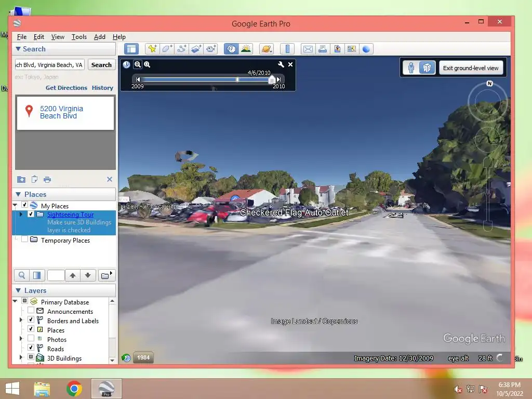Add an image overlay from the toolbar
Viewport: 532px width, 399px height.
coord(196,49)
